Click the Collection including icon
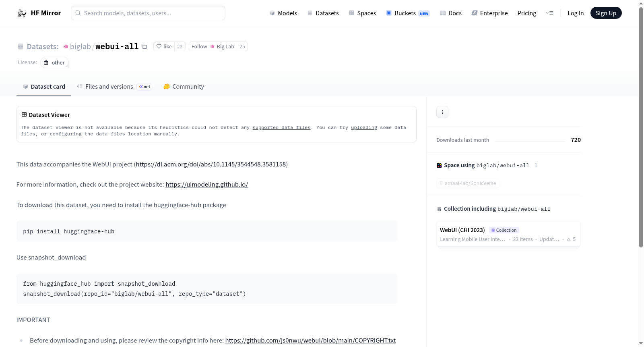The height and width of the screenshot is (347, 644). (440, 209)
